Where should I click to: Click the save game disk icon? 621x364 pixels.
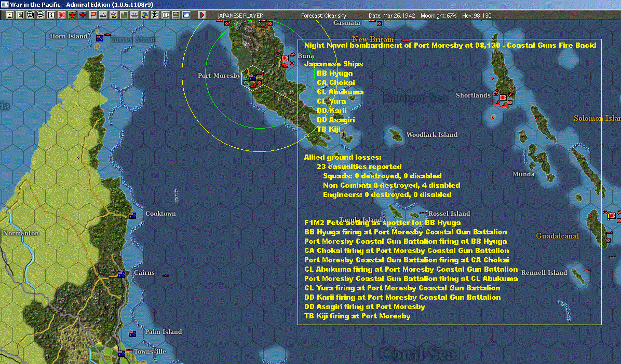10,15
